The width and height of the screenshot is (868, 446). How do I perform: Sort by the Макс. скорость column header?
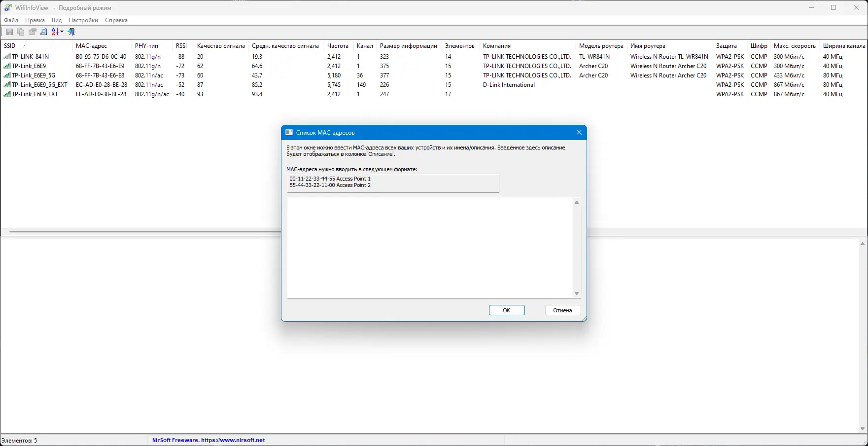pyautogui.click(x=795, y=46)
